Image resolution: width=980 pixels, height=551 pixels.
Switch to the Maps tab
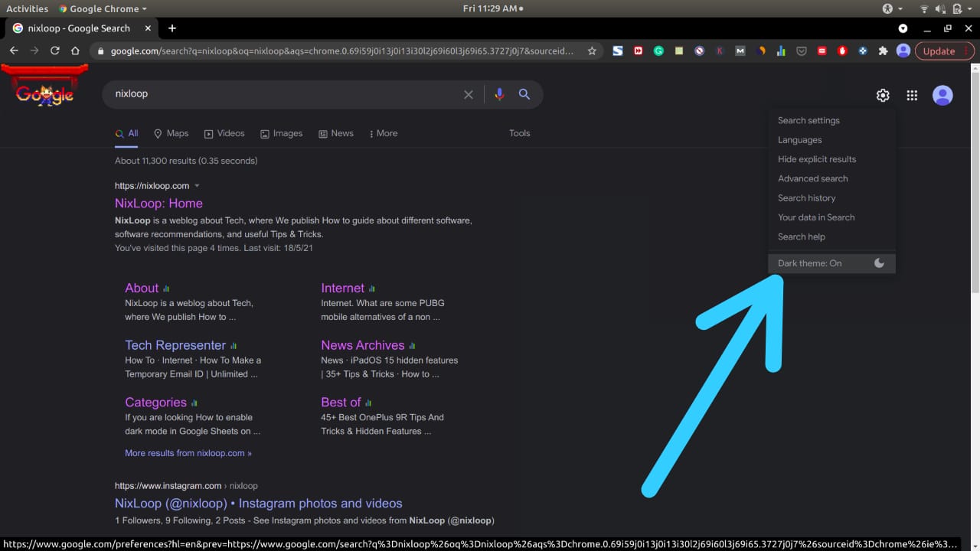click(x=171, y=133)
